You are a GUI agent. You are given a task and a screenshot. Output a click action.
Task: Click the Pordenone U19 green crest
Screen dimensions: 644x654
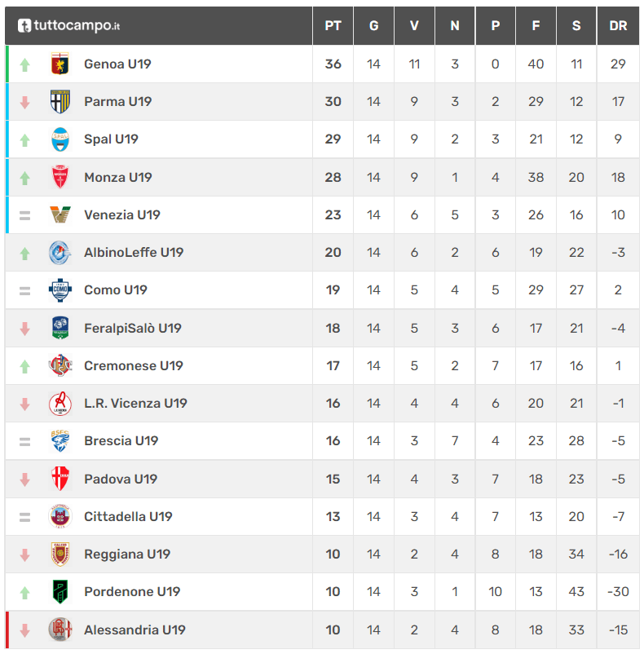[x=60, y=591]
